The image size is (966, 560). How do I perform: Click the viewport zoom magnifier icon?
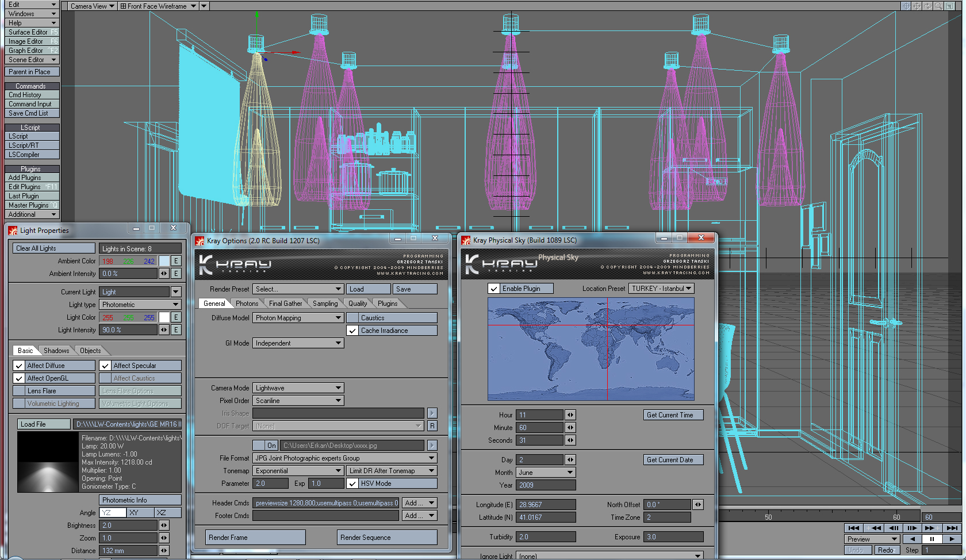(938, 6)
